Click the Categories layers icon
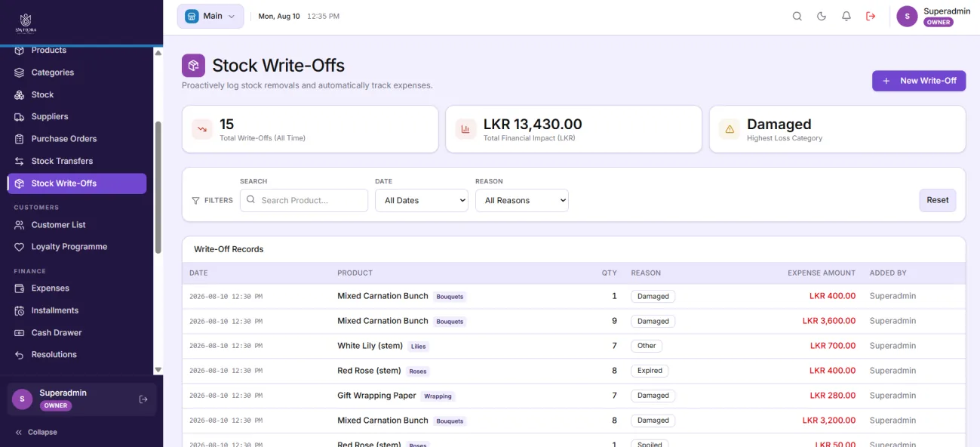The image size is (980, 447). [20, 72]
